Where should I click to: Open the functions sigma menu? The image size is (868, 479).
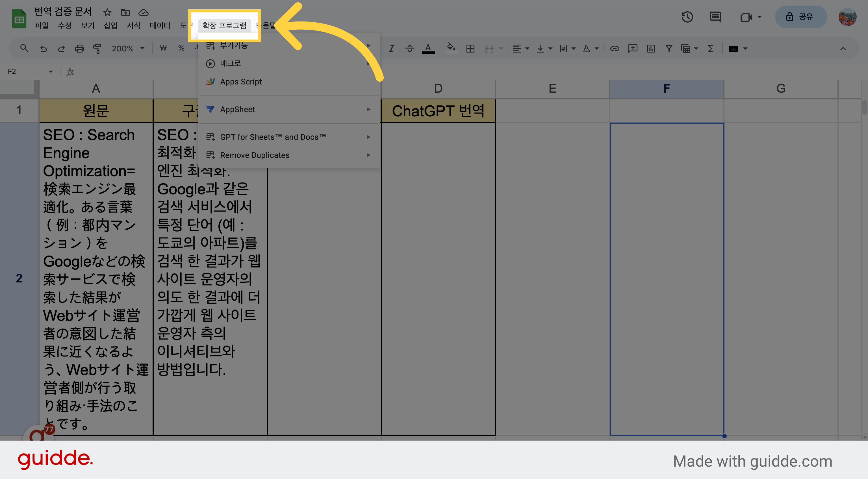coord(711,49)
